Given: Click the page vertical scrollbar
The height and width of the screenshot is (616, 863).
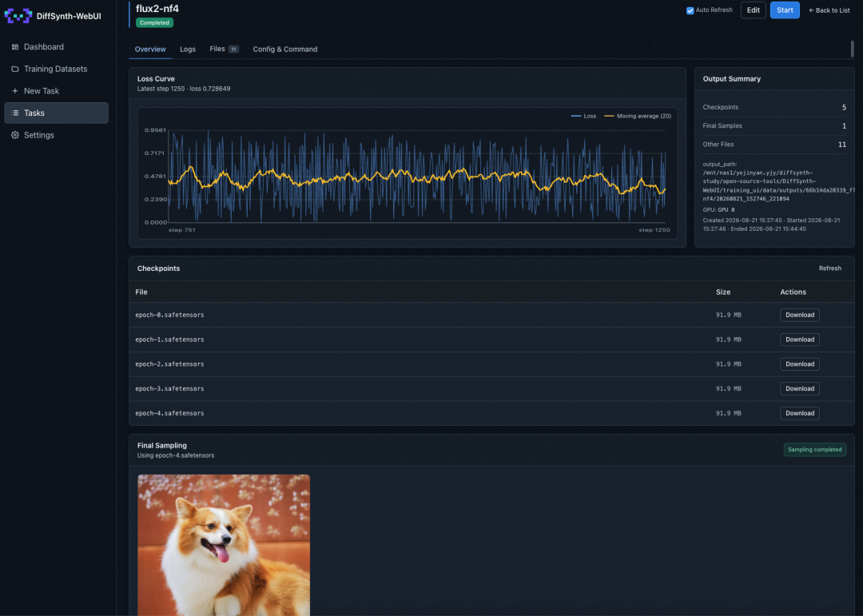Looking at the screenshot, I should tap(852, 49).
